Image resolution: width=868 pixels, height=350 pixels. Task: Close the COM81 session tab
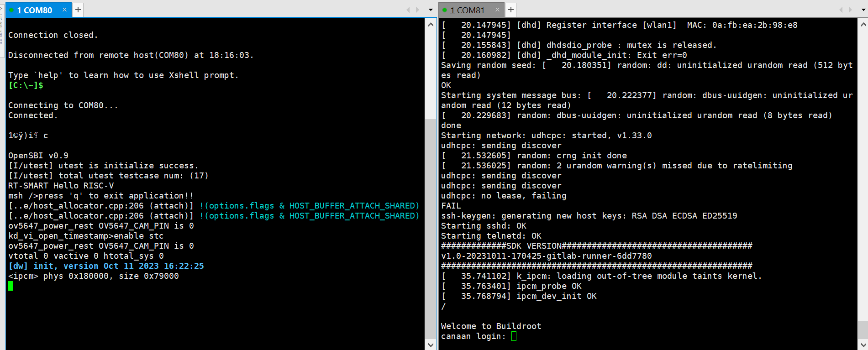click(497, 10)
